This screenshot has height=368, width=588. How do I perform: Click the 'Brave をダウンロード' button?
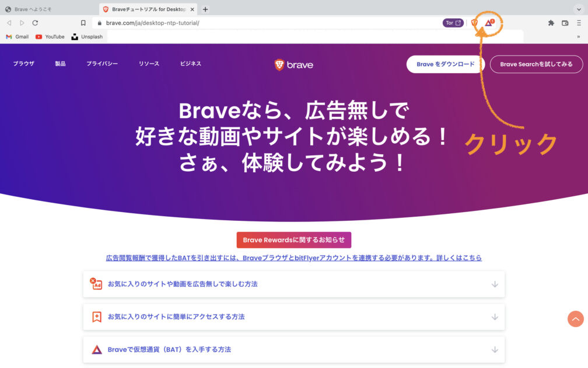(x=446, y=64)
